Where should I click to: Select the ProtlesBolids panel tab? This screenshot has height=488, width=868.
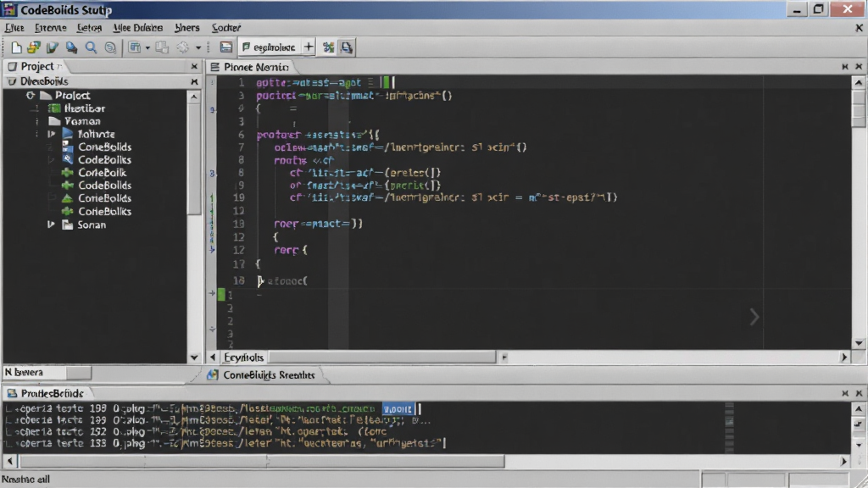[47, 393]
